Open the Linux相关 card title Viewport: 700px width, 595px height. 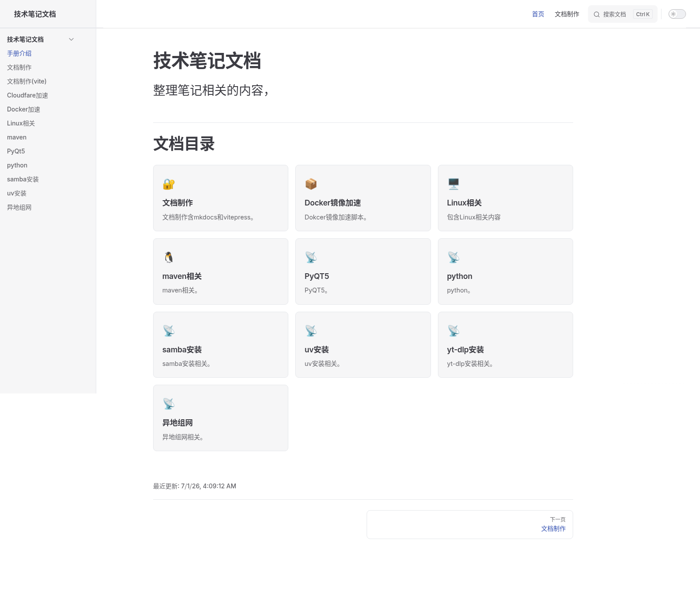click(x=464, y=203)
